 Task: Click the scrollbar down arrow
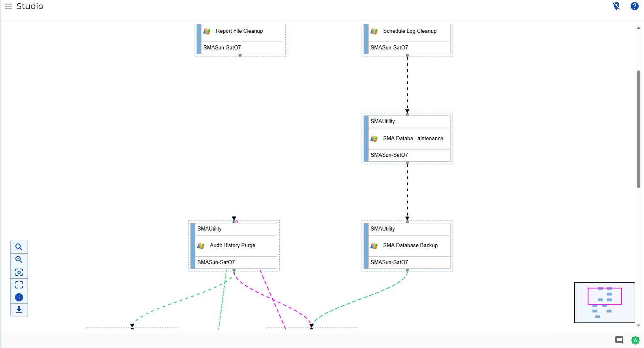(x=638, y=325)
